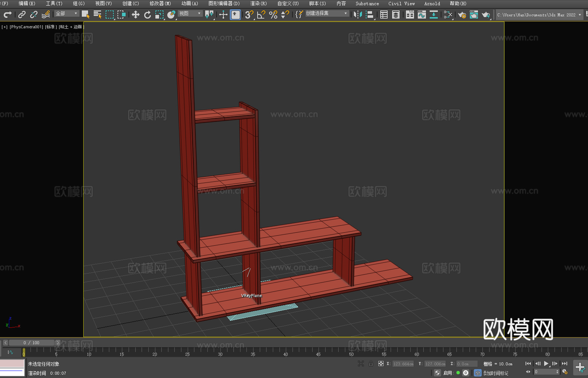588x378 pixels.
Task: Open the Substance menu
Action: click(367, 3)
